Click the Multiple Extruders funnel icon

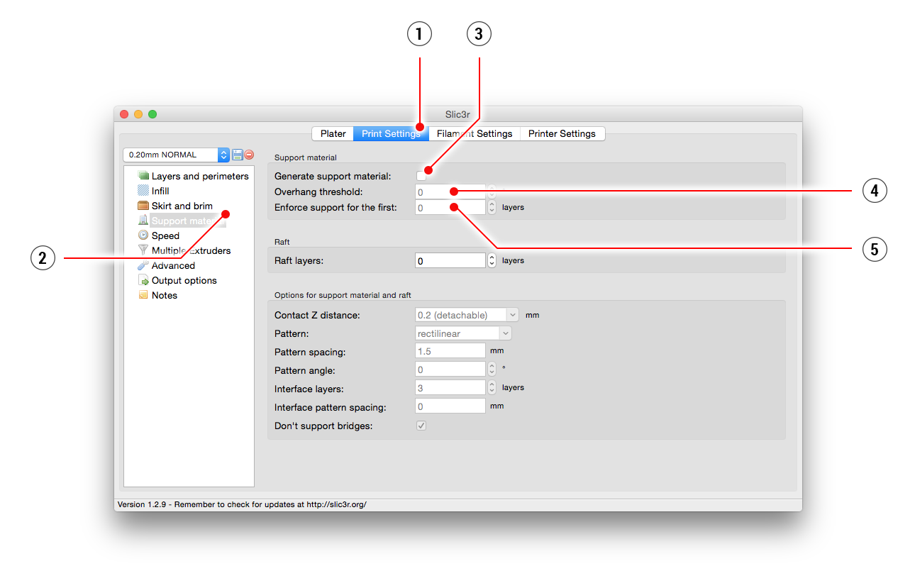(143, 250)
